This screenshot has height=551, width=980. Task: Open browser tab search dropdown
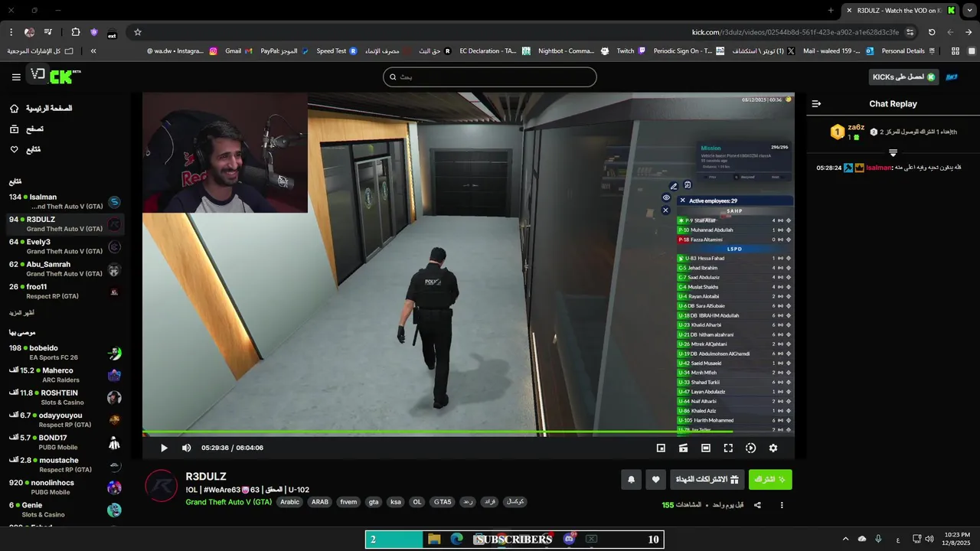[x=970, y=11]
